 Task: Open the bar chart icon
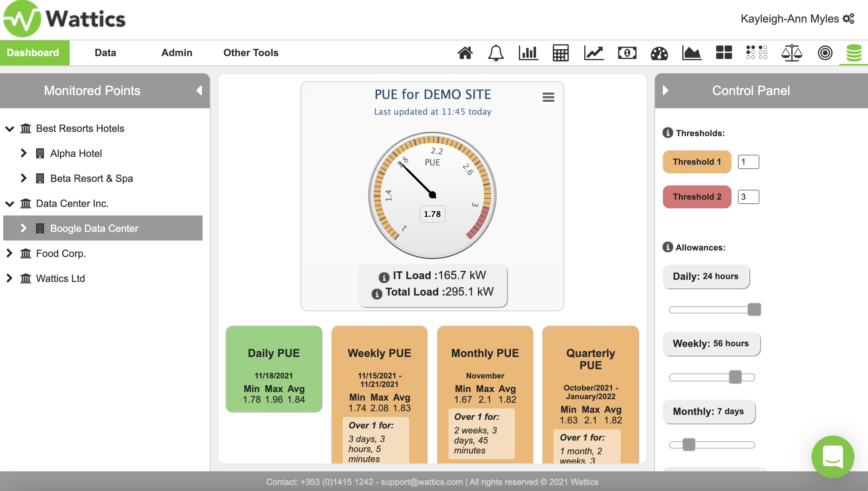pyautogui.click(x=528, y=53)
